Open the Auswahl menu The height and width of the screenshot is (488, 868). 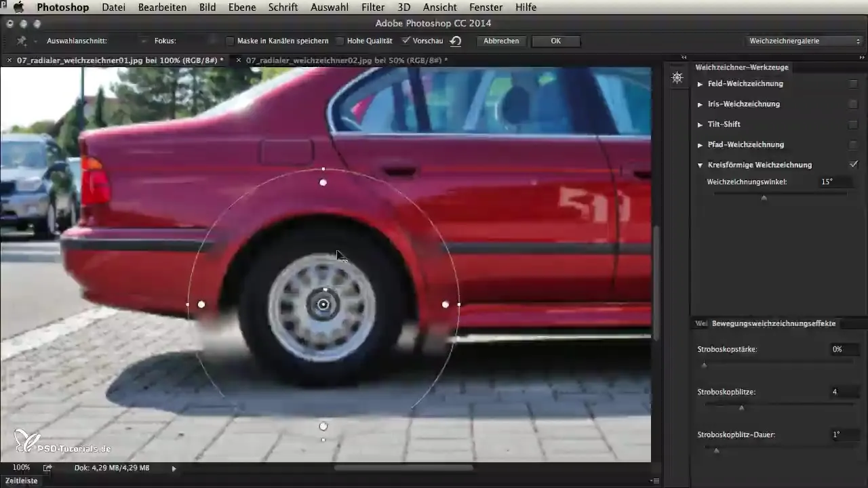330,7
